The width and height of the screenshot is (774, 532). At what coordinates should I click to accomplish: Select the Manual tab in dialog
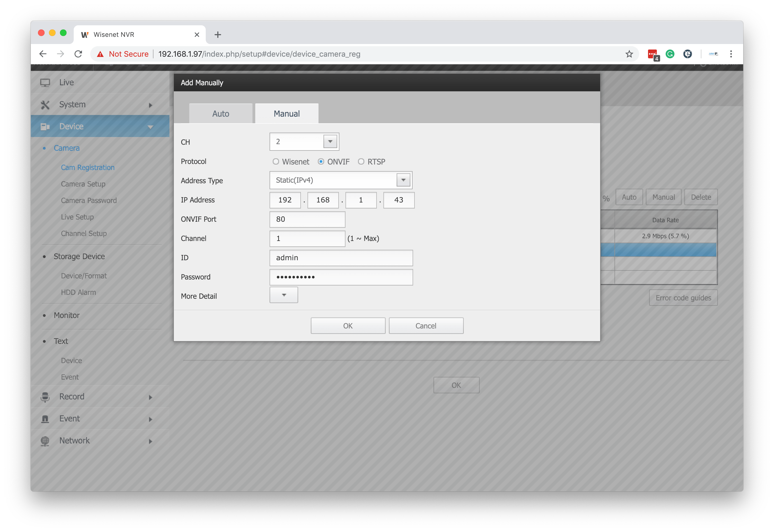coord(287,114)
